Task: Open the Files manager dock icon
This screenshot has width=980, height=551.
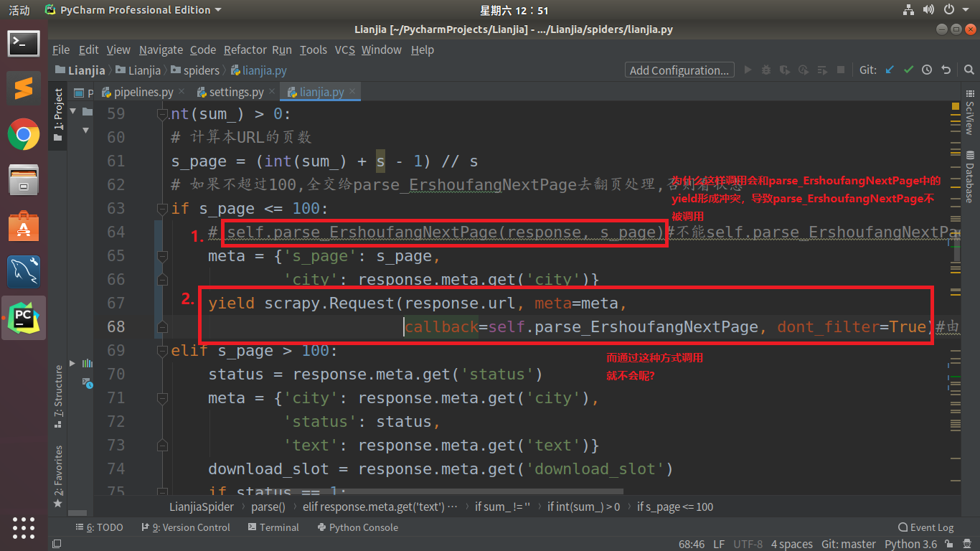Action: point(24,179)
